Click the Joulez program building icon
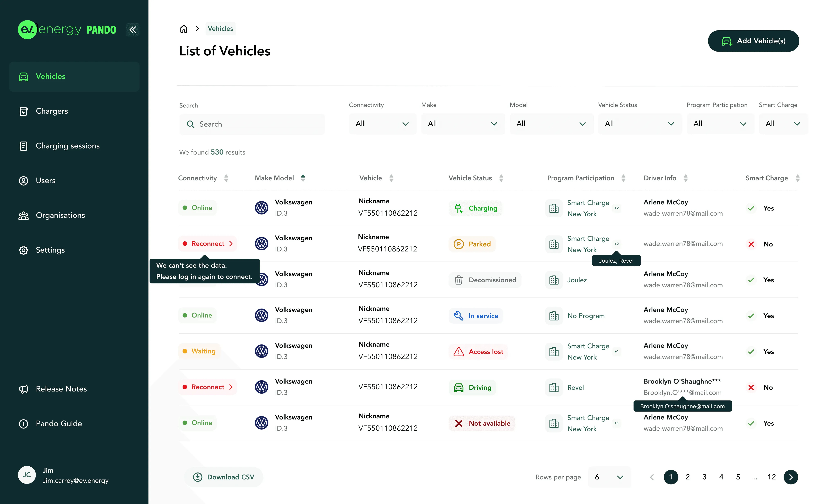 (x=554, y=280)
